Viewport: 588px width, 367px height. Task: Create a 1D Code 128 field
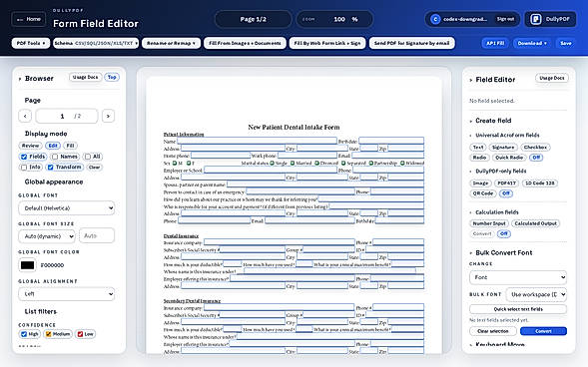(539, 183)
